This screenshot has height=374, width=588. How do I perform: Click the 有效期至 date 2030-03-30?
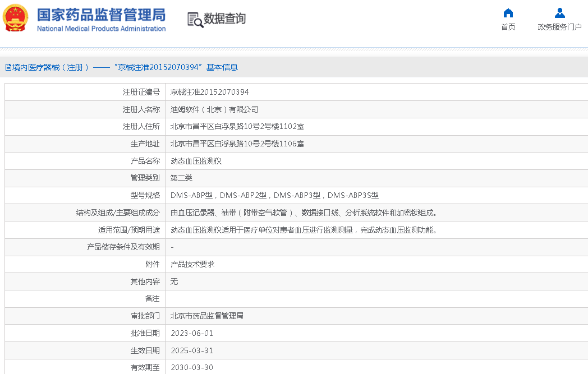point(191,367)
